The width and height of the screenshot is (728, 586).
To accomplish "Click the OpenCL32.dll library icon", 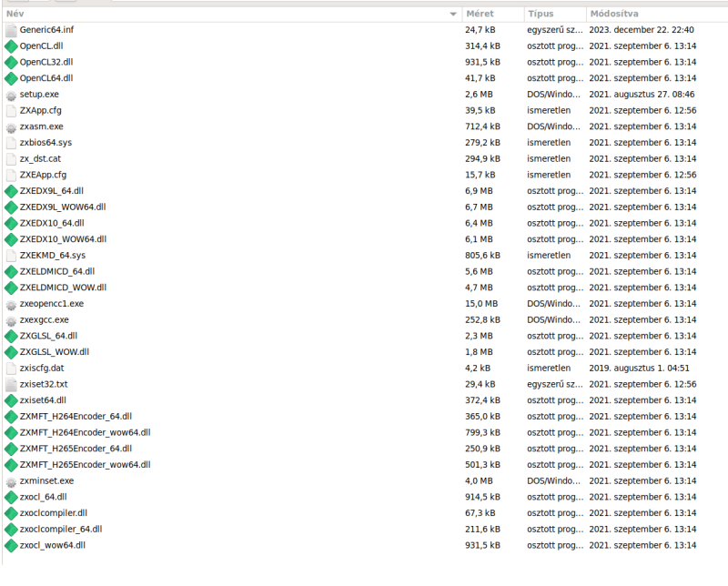I will click(11, 62).
